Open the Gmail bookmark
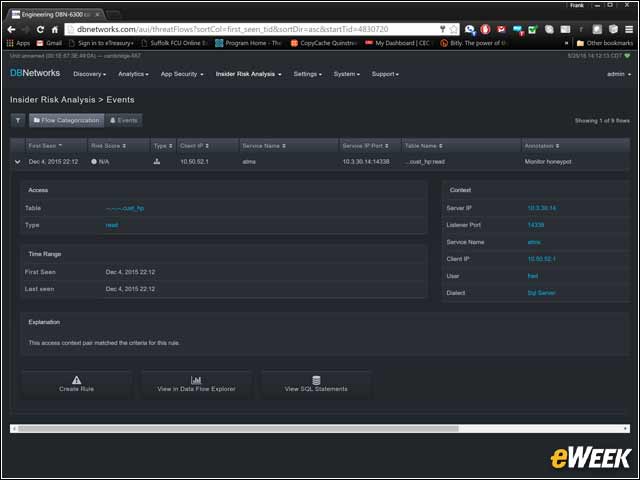 (49, 43)
